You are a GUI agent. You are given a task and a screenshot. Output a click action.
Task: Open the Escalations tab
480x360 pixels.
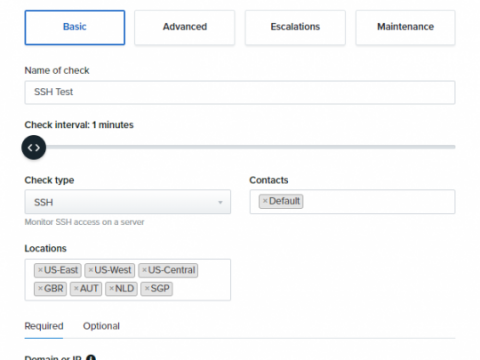(295, 27)
